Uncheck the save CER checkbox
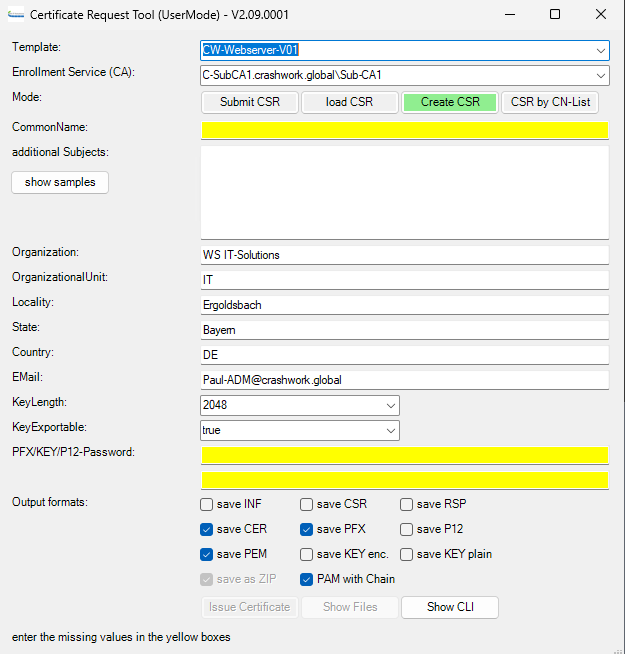The image size is (625, 654). point(207,530)
